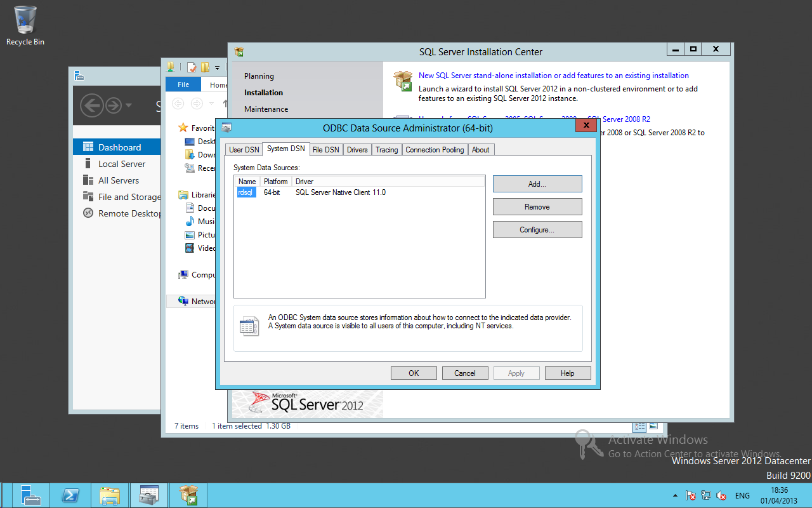This screenshot has height=508, width=812.
Task: Click the Dashboard grid icon
Action: 88,147
